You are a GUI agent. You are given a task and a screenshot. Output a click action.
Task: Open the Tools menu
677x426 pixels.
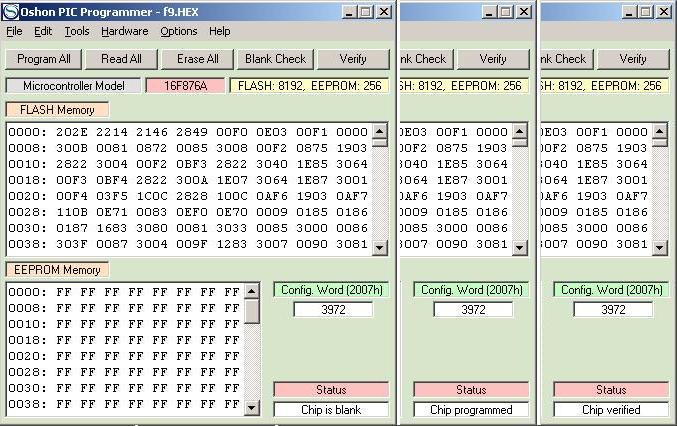[x=77, y=32]
